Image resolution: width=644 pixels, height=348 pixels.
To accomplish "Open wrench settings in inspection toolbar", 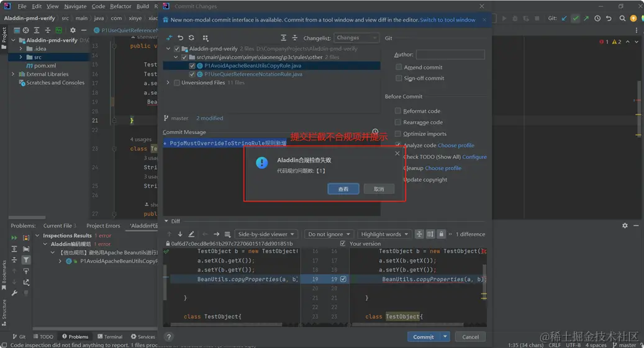I will 14,293.
